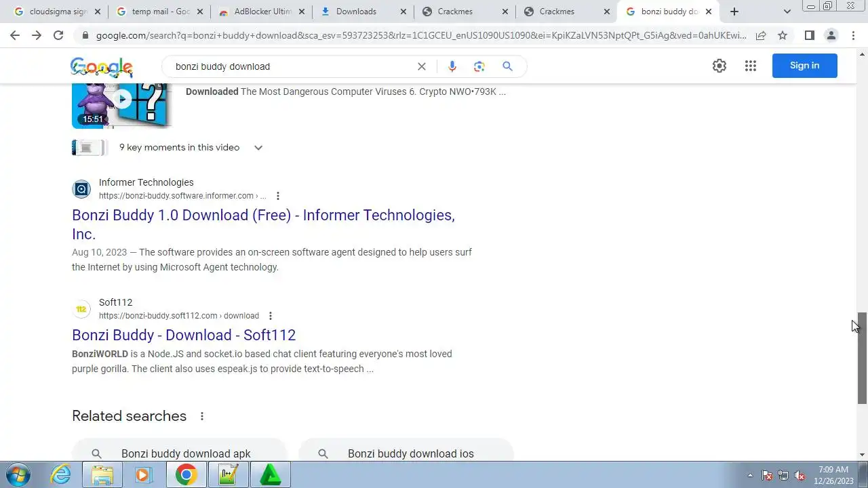This screenshot has height=488, width=868.
Task: Open the notepad-style app in taskbar
Action: (229, 474)
